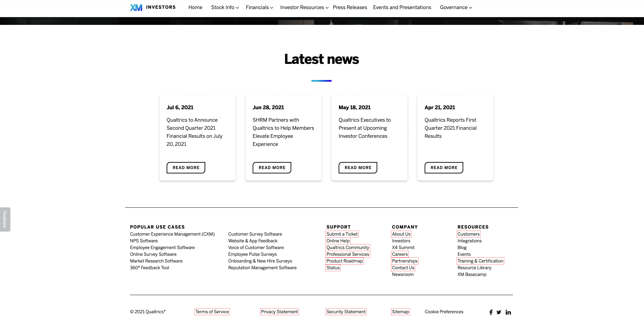644x322 pixels.
Task: Open Onboarding & New Hire Surveys link
Action: tap(260, 261)
